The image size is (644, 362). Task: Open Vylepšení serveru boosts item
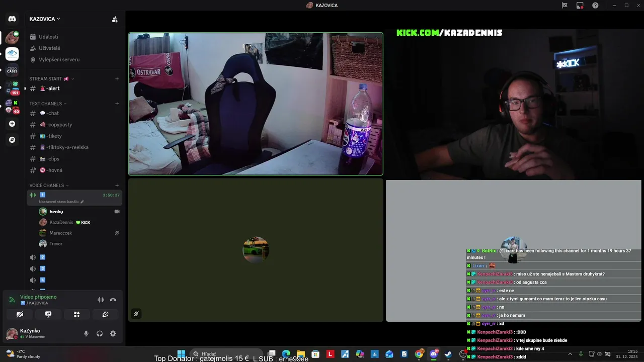[x=74, y=59]
